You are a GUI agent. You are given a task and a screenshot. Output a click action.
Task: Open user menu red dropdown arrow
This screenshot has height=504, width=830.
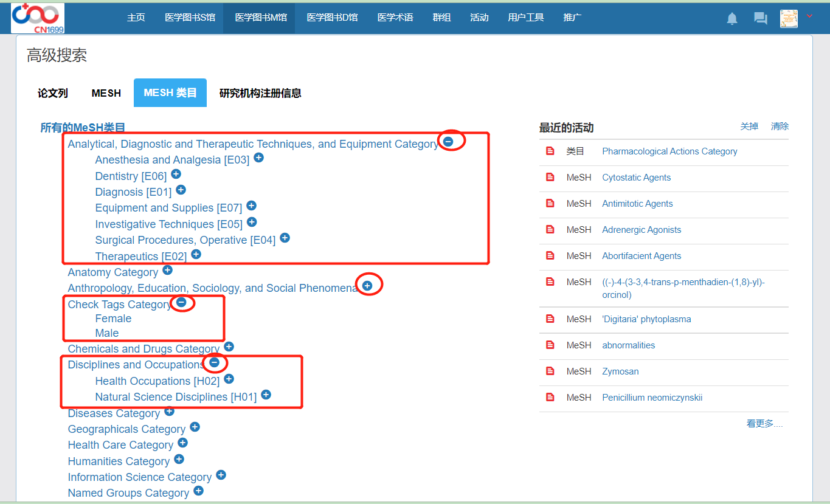809,16
